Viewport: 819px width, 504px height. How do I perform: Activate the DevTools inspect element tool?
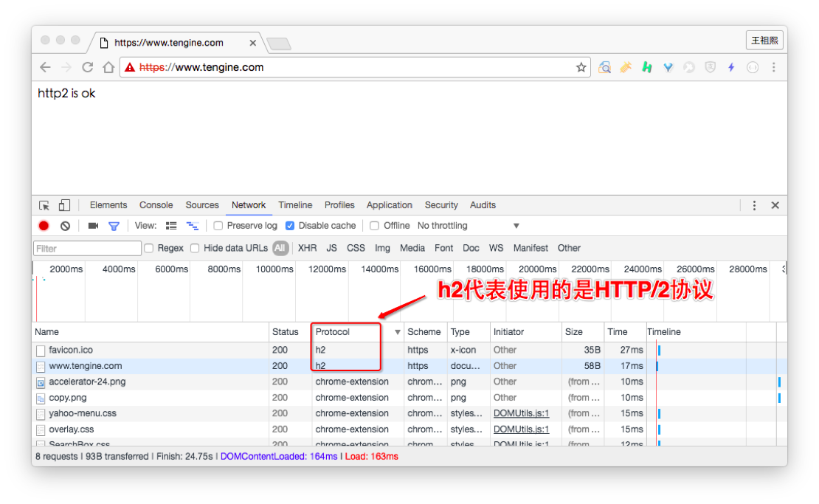(x=44, y=205)
